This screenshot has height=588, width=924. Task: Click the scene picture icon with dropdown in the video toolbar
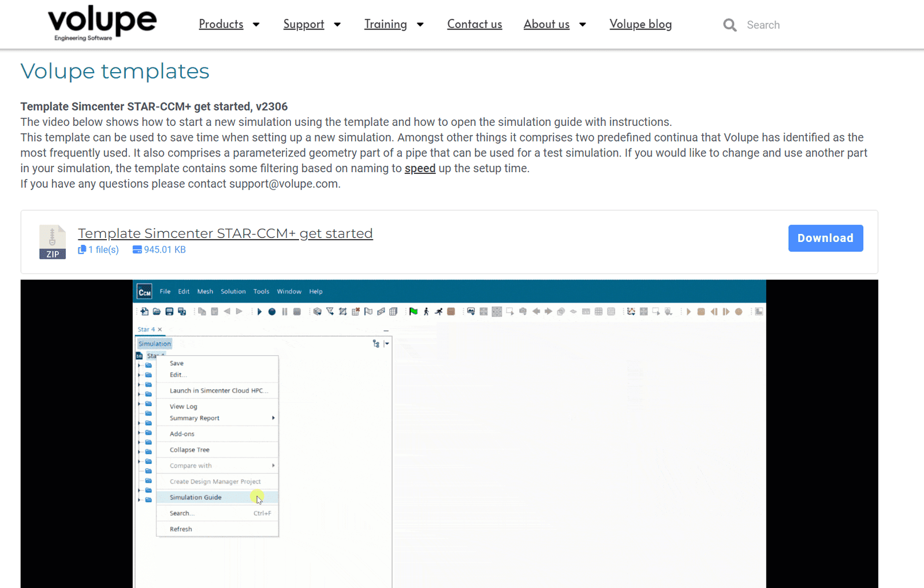coord(471,311)
